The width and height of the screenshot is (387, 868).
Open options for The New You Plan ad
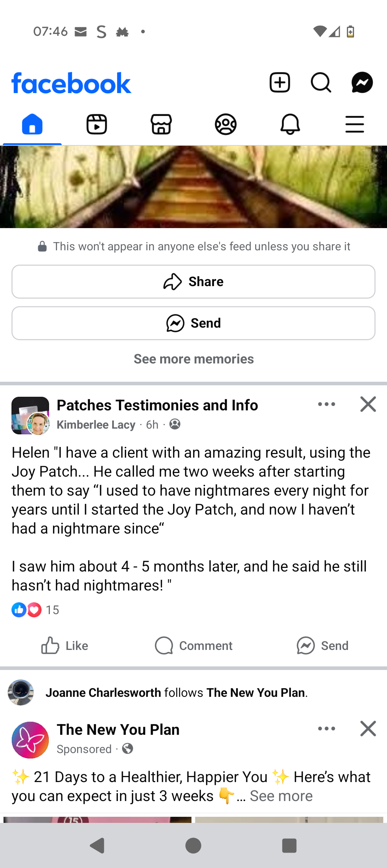tap(326, 729)
